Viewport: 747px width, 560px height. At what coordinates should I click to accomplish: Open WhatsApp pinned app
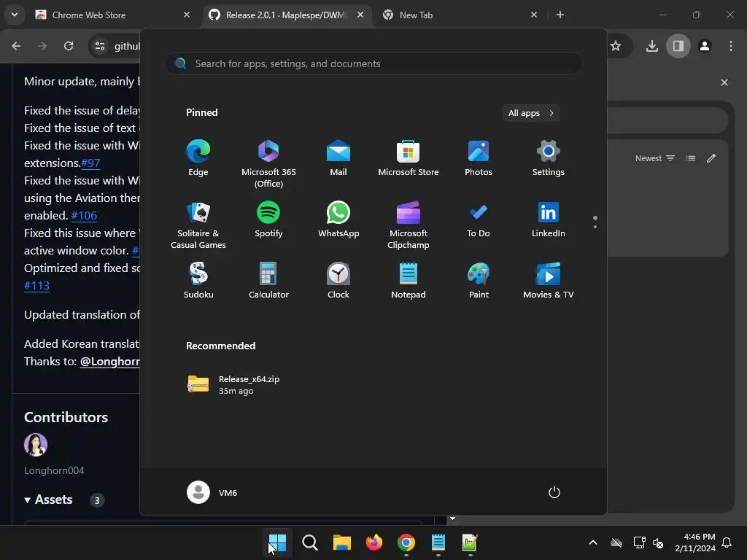tap(338, 219)
